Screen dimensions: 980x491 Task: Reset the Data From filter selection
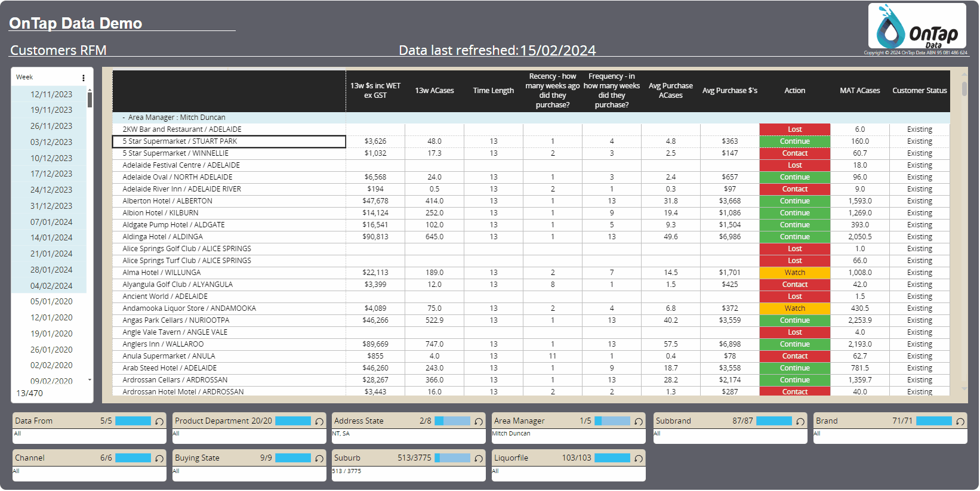159,422
